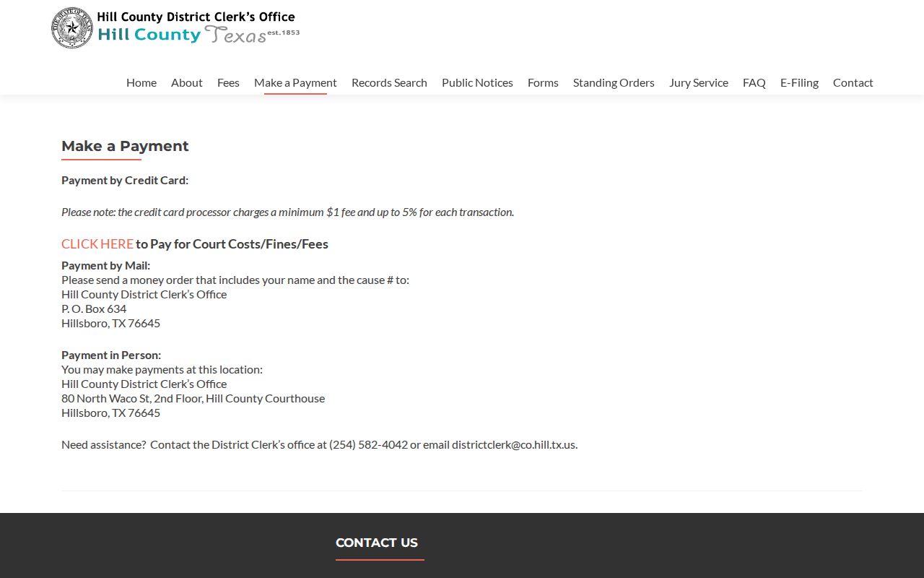924x578 pixels.
Task: View Public Notices page
Action: [477, 82]
